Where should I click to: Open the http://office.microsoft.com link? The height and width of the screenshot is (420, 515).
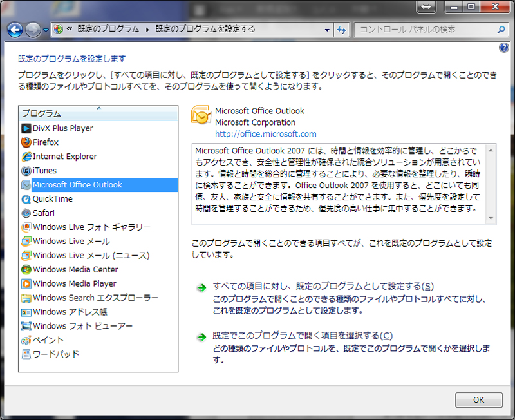[265, 134]
